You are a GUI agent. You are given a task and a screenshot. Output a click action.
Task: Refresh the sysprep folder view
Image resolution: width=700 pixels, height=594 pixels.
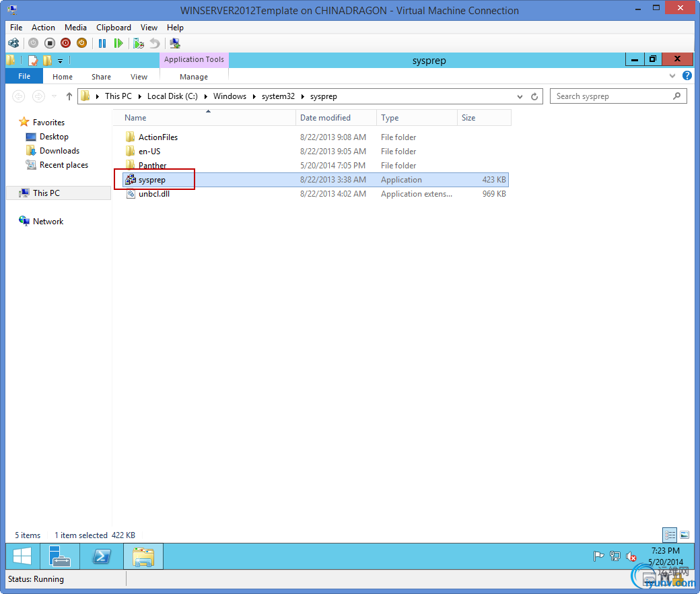click(534, 96)
